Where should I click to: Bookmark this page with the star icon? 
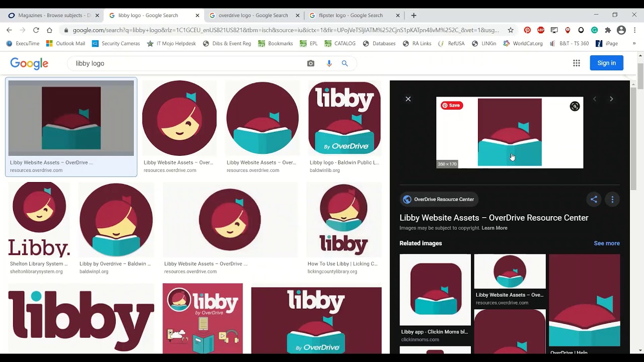[x=511, y=30]
